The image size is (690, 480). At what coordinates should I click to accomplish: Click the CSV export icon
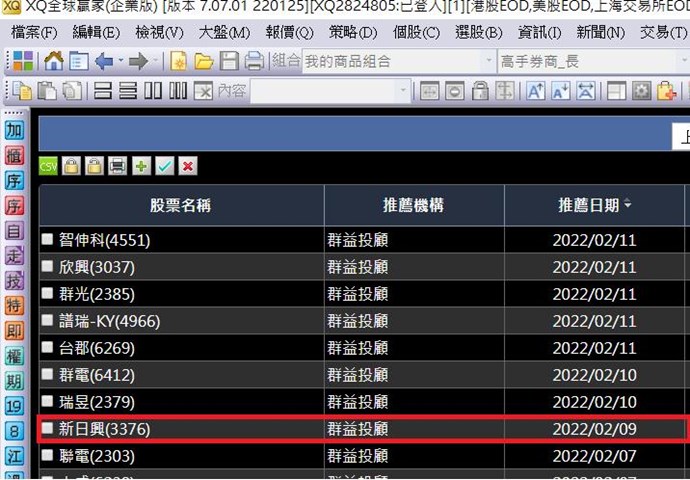(48, 166)
